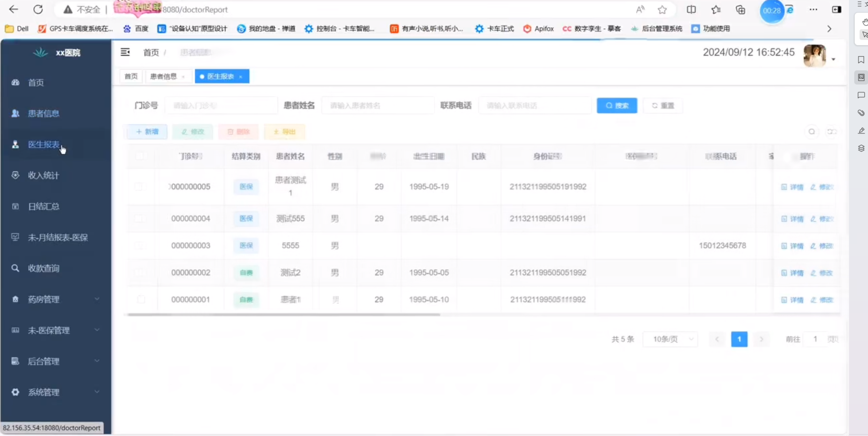
Task: Click the table refresh icon at right
Action: 831,131
